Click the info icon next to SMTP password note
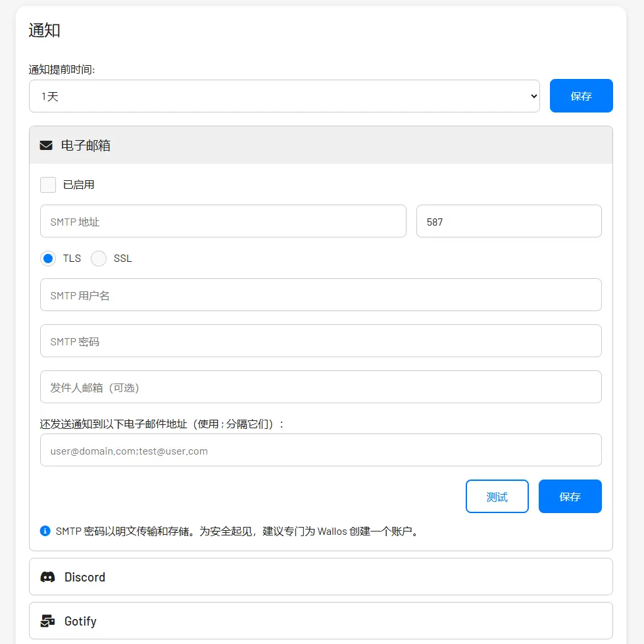644x644 pixels. tap(45, 531)
